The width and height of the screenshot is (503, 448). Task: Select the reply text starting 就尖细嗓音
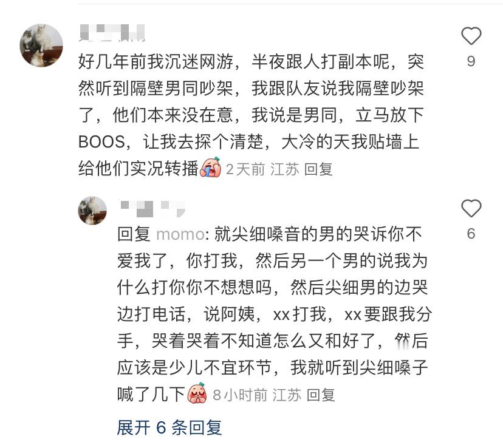pyautogui.click(x=274, y=314)
